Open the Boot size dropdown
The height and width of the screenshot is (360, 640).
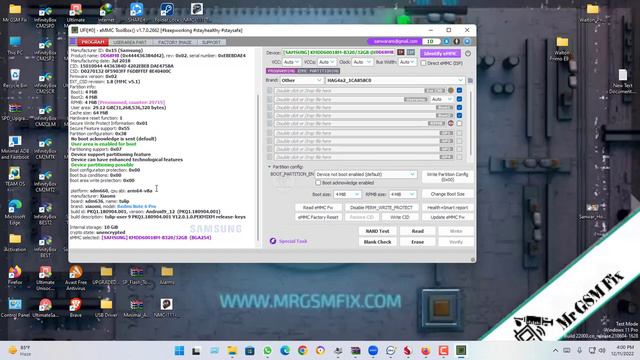tap(347, 194)
